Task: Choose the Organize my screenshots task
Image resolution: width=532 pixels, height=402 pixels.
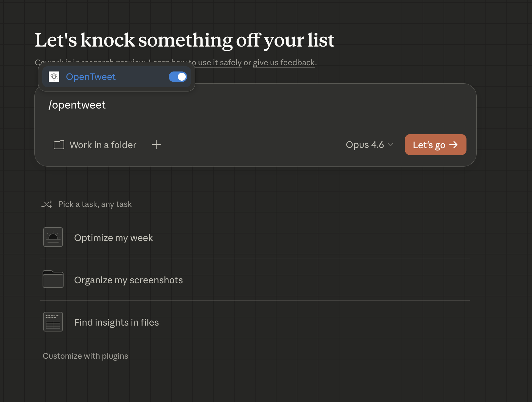Action: pyautogui.click(x=128, y=280)
